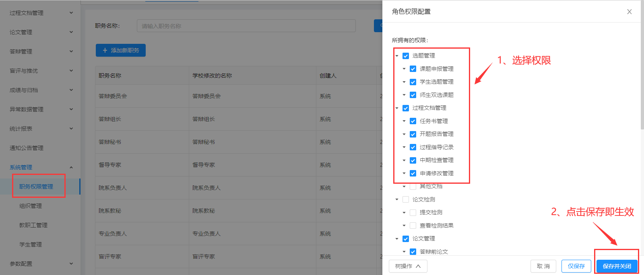Click the caret beside 答辩前论文
Image resolution: width=644 pixels, height=275 pixels.
pos(404,252)
